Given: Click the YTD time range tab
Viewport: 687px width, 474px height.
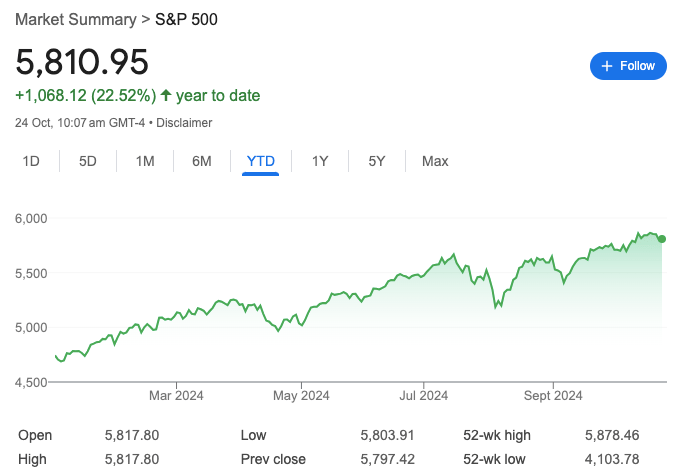Looking at the screenshot, I should pyautogui.click(x=261, y=161).
